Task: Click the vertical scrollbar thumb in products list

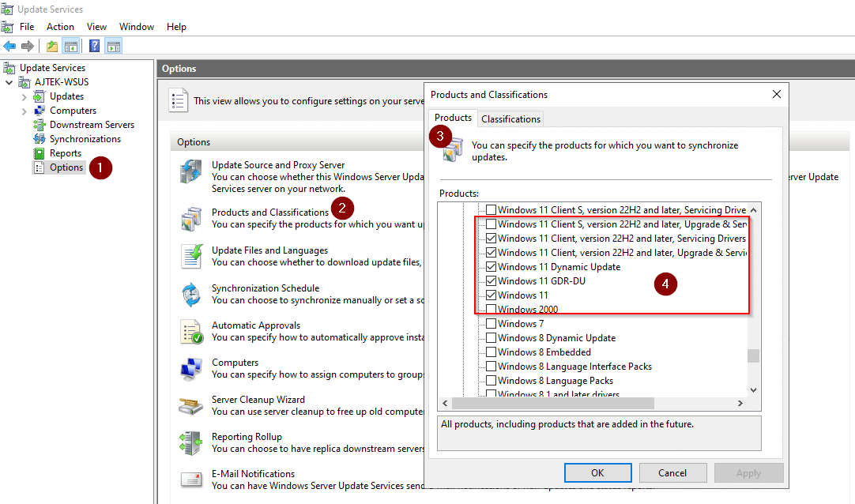Action: [x=754, y=355]
